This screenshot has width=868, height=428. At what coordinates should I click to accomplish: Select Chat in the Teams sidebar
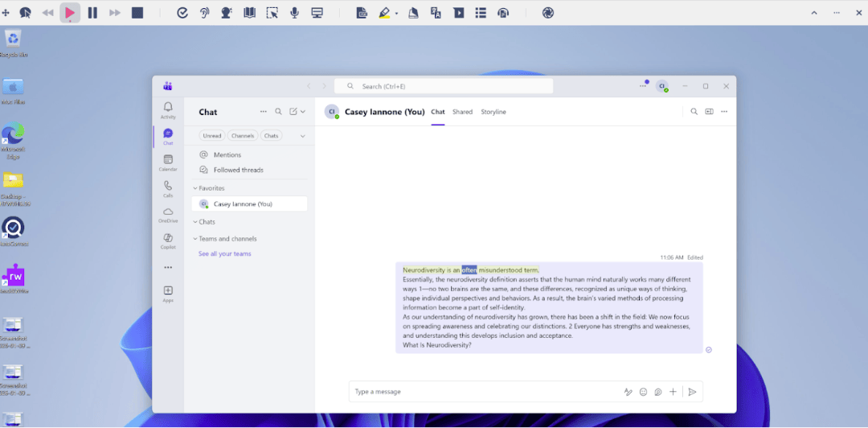(x=168, y=137)
